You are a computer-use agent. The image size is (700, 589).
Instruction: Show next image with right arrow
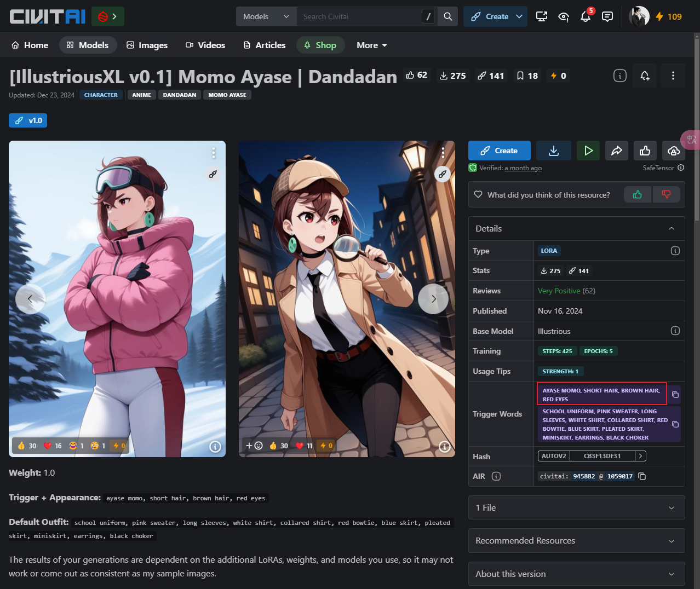[x=433, y=298]
